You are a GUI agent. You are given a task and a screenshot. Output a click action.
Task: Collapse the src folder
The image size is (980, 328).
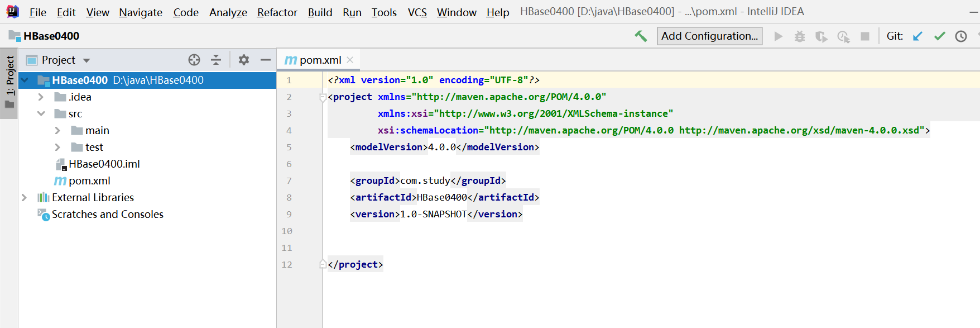click(41, 113)
